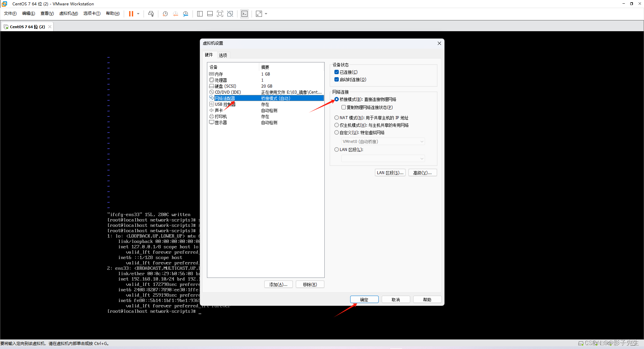Select the 显示器 device row
Viewport: 644px width, 349px height.
[266, 122]
